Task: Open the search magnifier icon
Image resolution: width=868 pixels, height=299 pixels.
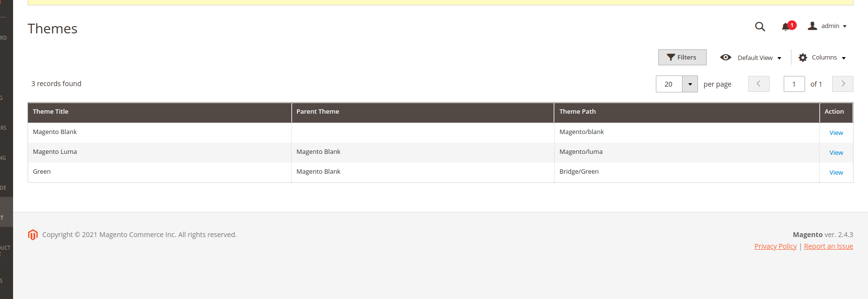Action: 760,27
